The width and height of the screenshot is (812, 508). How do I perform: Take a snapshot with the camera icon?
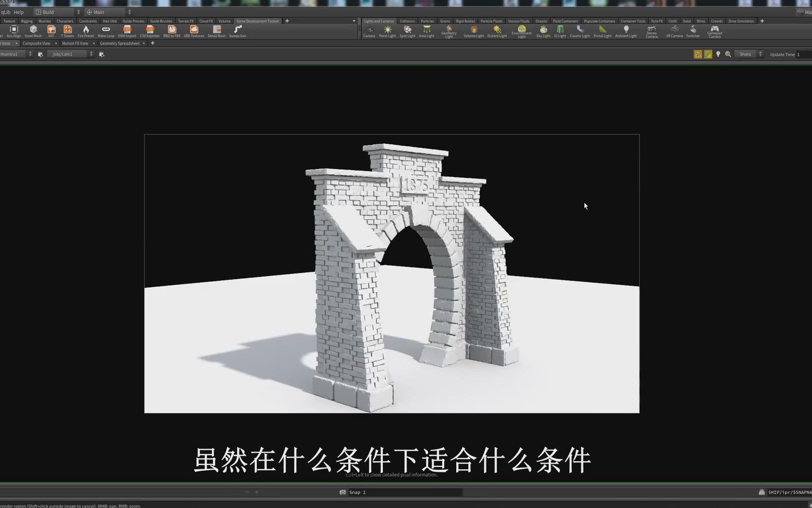(343, 492)
